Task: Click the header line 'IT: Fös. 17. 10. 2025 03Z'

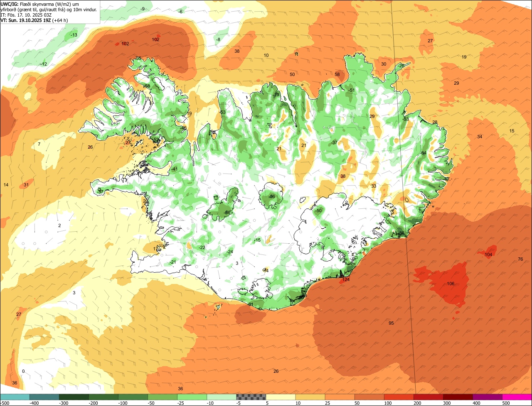Action: click(x=25, y=15)
